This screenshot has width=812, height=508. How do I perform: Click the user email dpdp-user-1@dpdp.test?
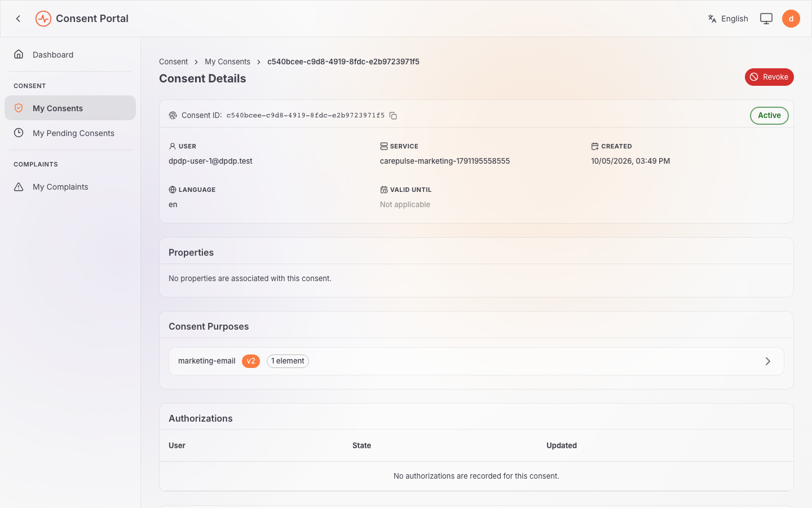210,161
